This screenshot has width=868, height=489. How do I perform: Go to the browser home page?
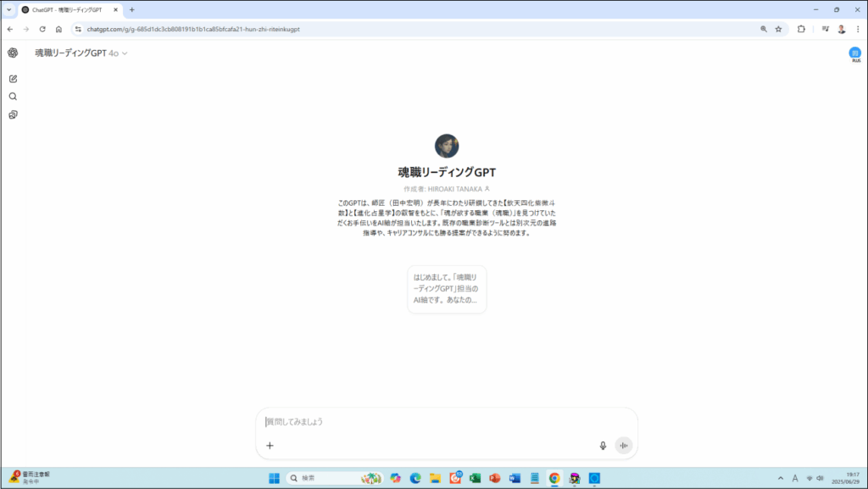coord(58,30)
